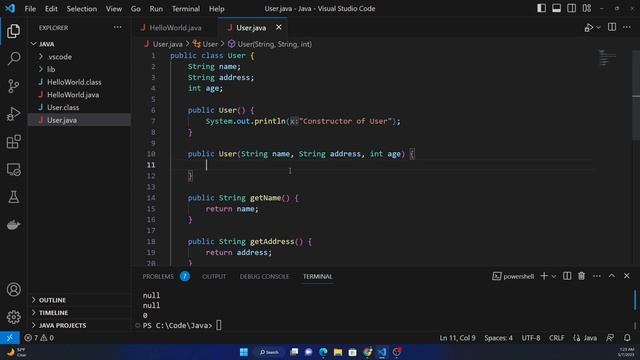Open the remote window indicator
Viewport: 640px width, 360px height.
click(x=9, y=338)
